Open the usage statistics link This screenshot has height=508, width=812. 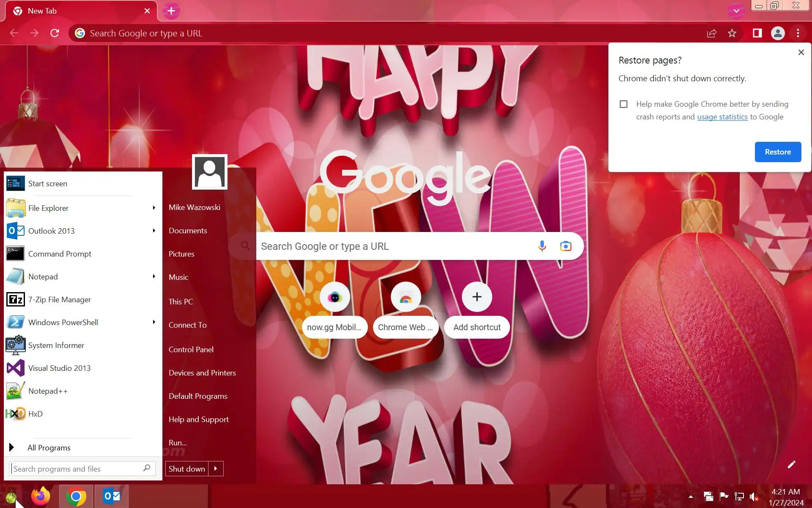coord(722,117)
